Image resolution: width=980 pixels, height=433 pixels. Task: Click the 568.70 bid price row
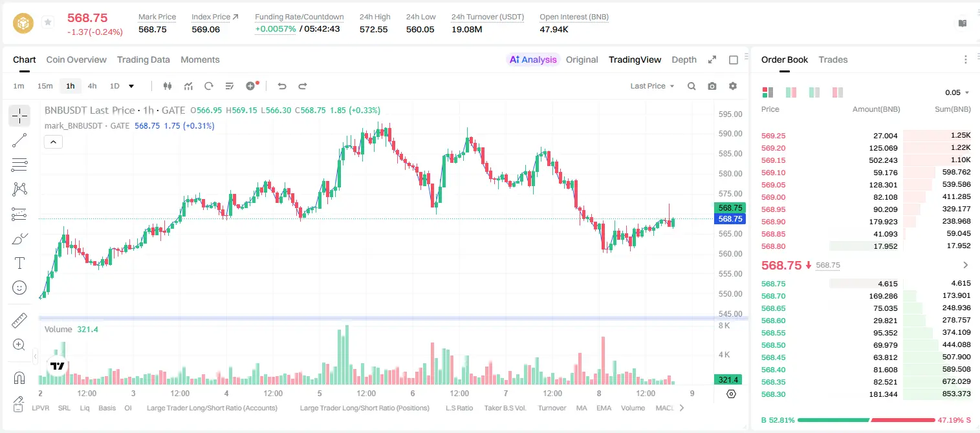click(866, 295)
